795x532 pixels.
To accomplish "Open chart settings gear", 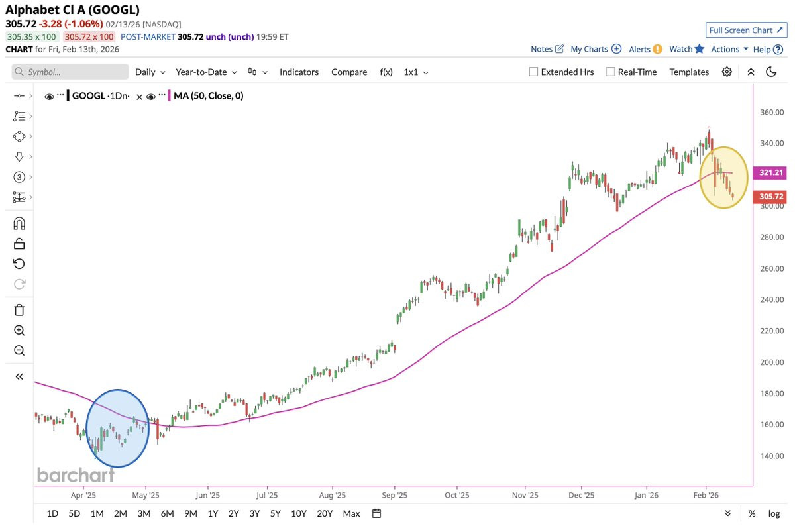I will point(727,72).
